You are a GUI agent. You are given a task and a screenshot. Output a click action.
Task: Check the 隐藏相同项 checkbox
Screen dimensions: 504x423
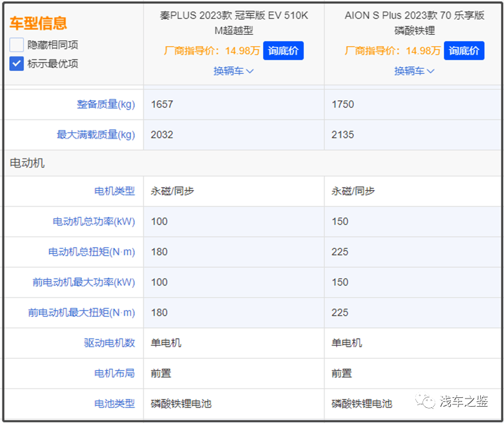coord(16,45)
